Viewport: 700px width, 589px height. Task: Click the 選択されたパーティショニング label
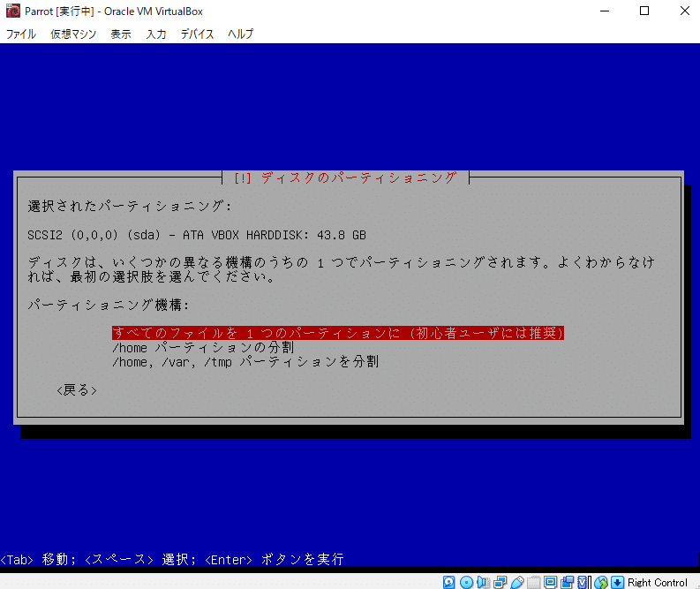click(130, 207)
